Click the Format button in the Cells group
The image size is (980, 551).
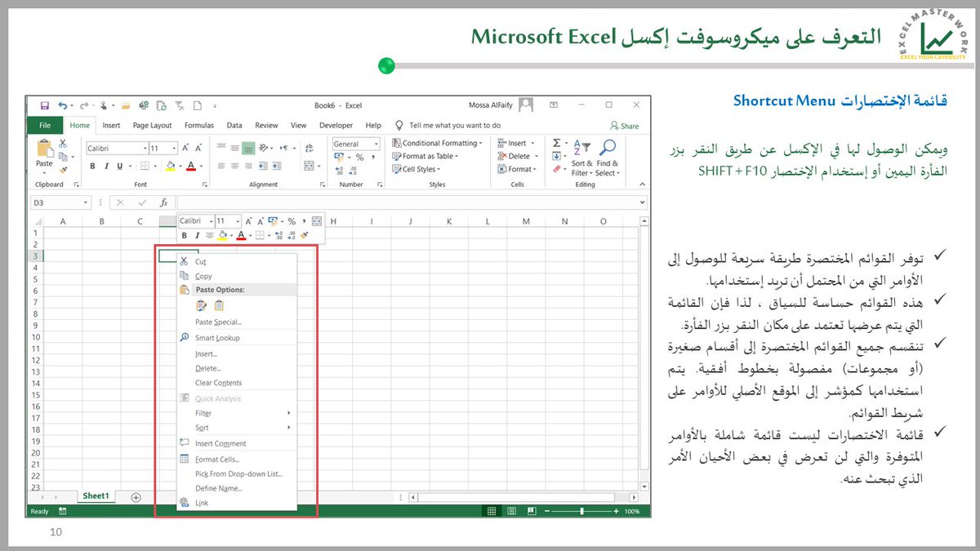pyautogui.click(x=518, y=169)
